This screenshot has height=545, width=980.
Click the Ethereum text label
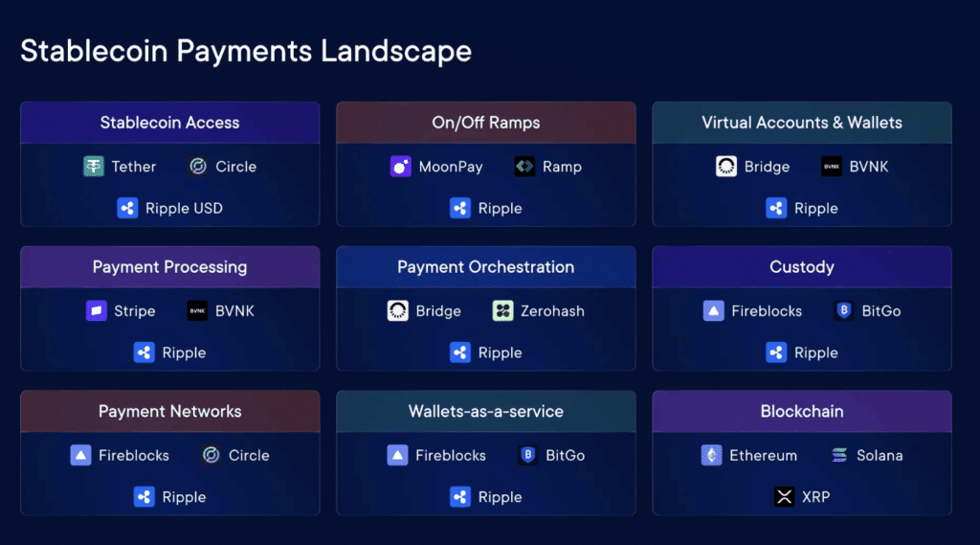click(x=763, y=456)
